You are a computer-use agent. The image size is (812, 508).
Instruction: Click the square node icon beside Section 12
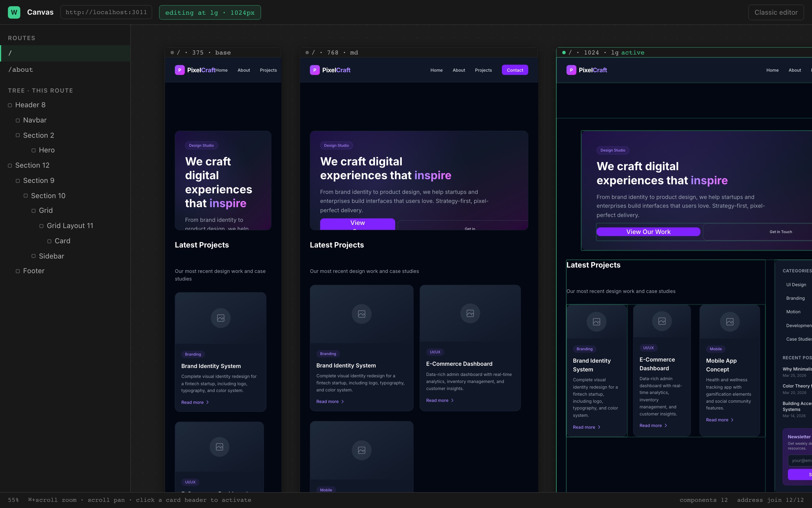pos(10,166)
